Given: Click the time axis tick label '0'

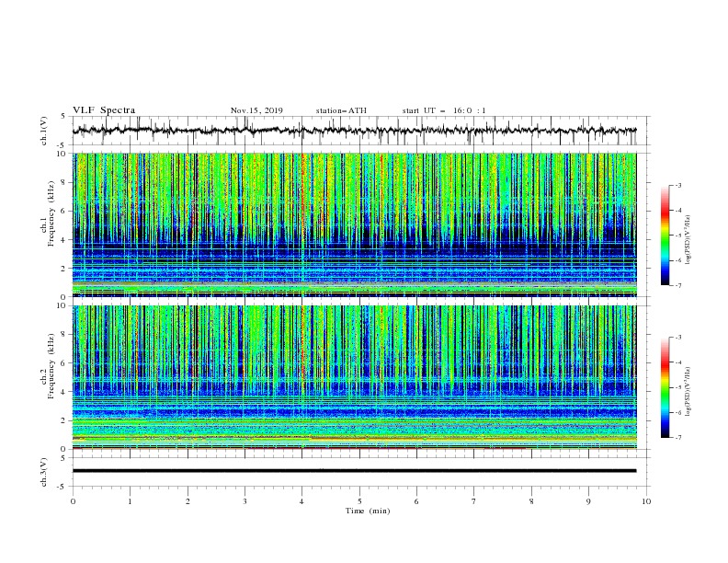Looking at the screenshot, I should (x=73, y=501).
